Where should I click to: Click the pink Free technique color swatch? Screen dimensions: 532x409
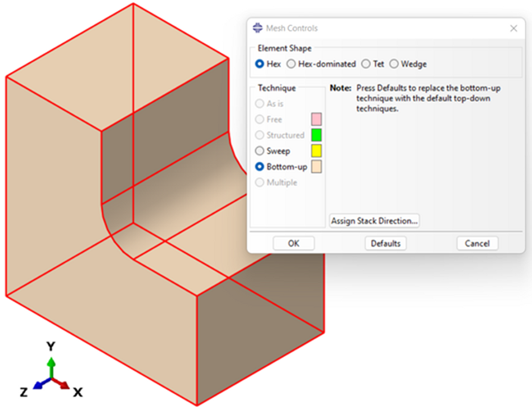coord(316,120)
